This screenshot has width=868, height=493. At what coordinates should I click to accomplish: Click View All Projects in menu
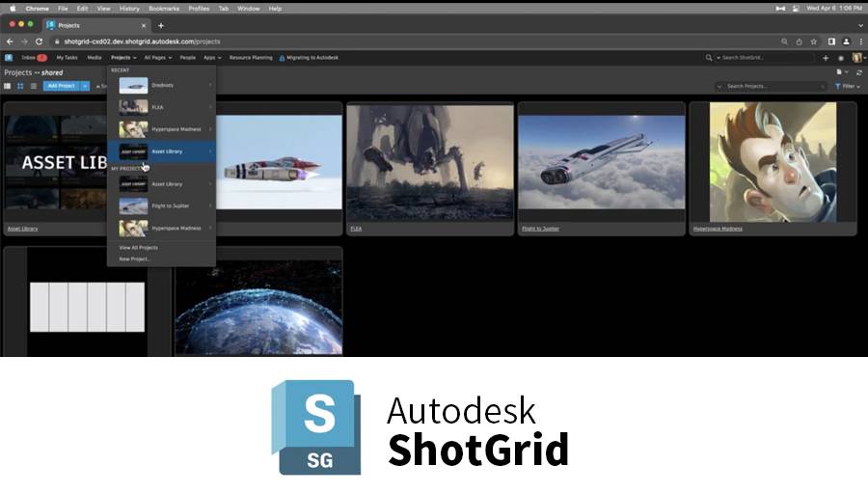point(138,248)
